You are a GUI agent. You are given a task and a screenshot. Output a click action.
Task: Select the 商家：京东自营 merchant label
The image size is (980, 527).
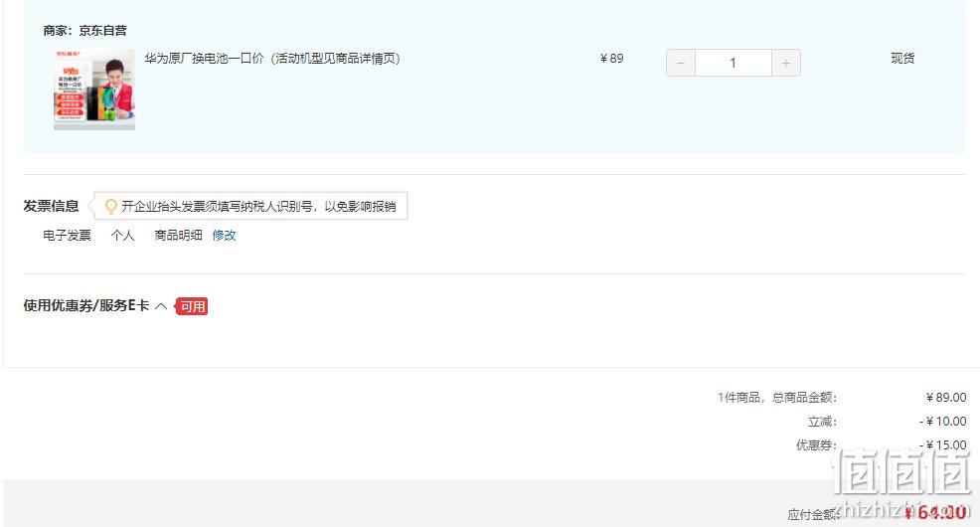tap(85, 30)
